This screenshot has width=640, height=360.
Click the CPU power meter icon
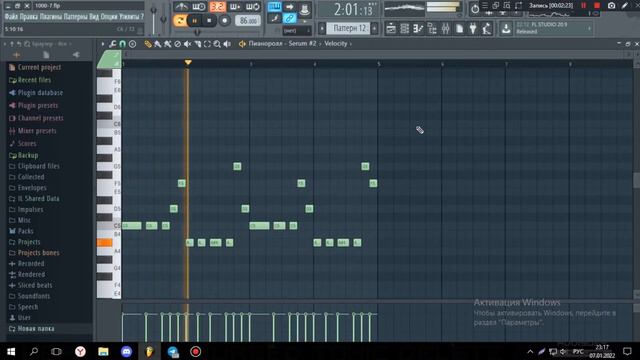(475, 9)
